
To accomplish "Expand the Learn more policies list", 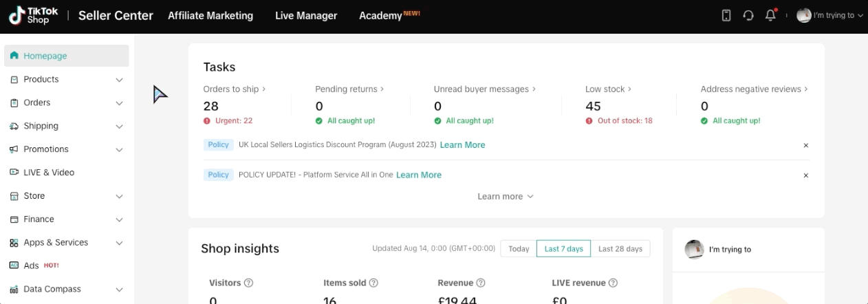I will 506,197.
